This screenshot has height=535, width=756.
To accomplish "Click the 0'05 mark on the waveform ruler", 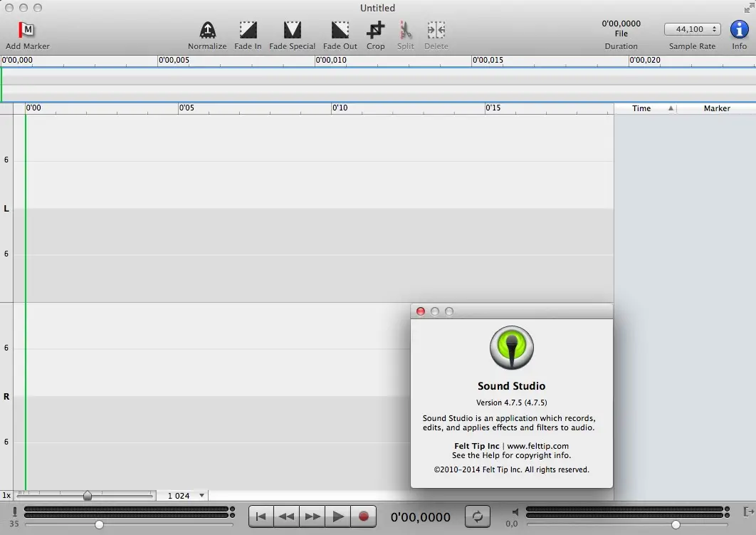I will [x=187, y=108].
